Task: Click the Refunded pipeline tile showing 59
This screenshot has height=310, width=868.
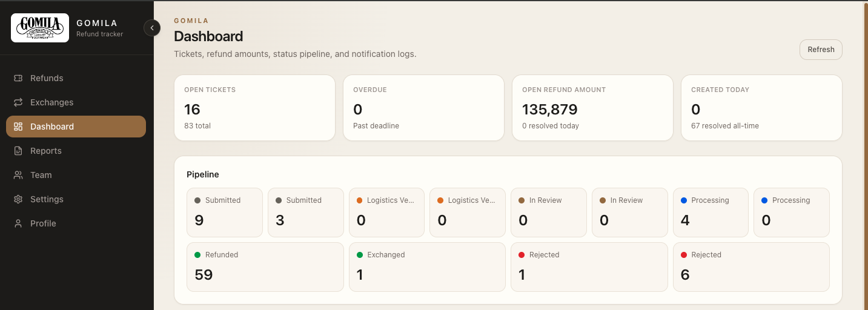Action: (265, 267)
